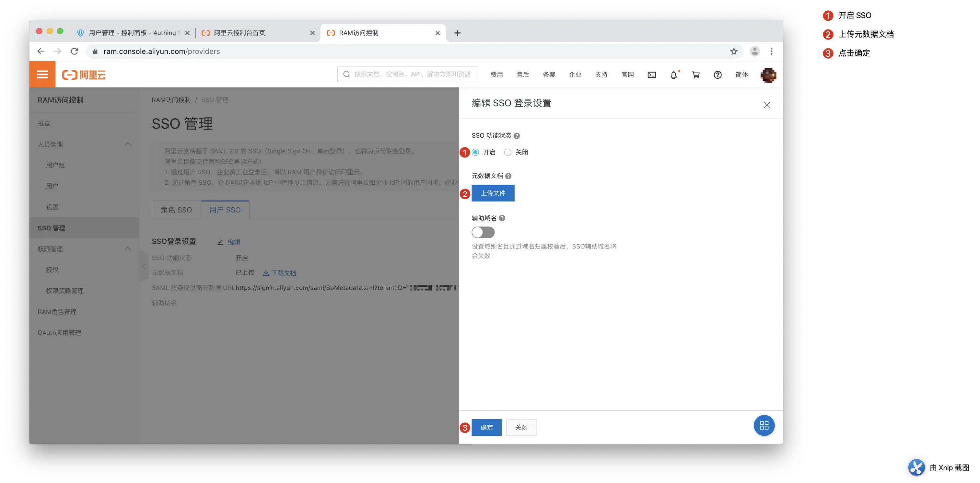The image size is (980, 483).
Task: Click help icon beside SSO 功能状态
Action: [x=517, y=136]
